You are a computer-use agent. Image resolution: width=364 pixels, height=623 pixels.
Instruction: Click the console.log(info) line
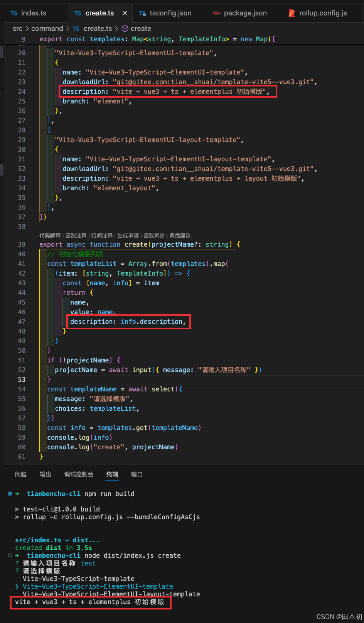coord(80,437)
